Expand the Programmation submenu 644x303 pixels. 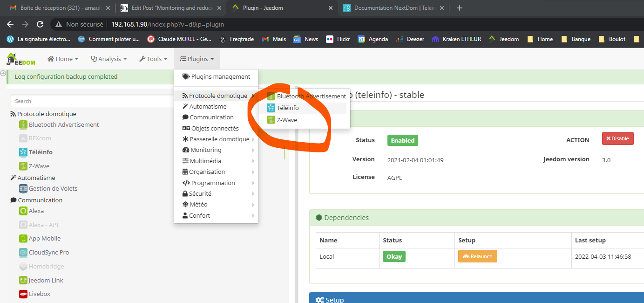pos(216,183)
